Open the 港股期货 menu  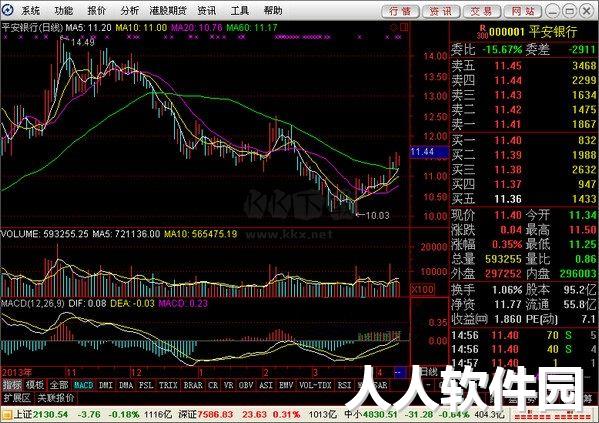[168, 11]
